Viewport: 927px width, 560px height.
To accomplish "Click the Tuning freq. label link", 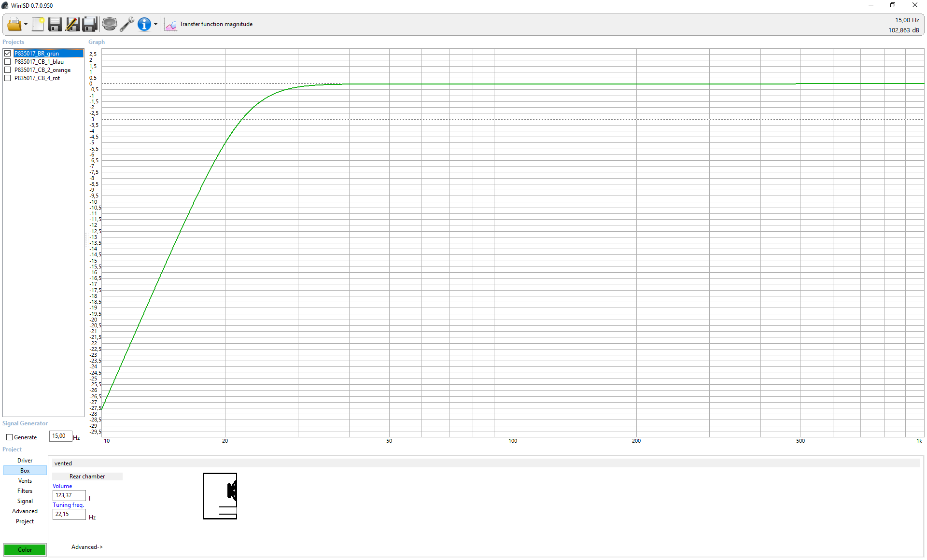I will click(68, 505).
